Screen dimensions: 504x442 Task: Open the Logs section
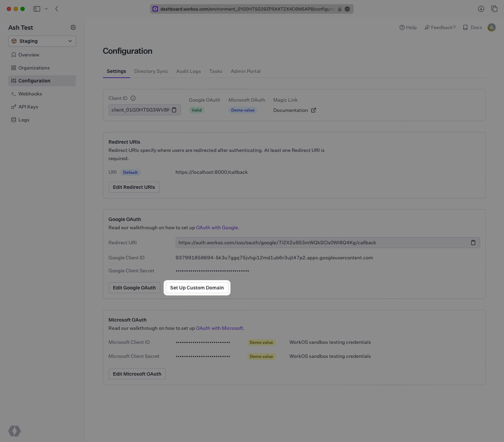pos(24,120)
